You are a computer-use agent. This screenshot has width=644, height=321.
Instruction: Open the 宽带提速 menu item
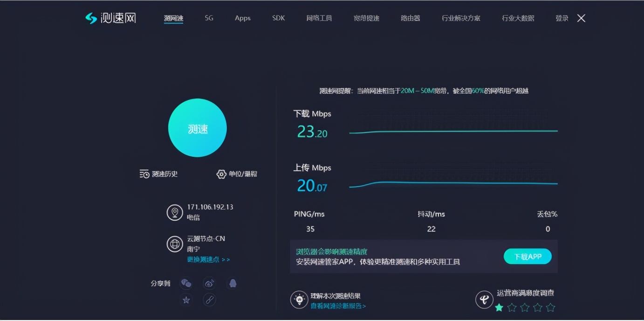[x=367, y=18]
